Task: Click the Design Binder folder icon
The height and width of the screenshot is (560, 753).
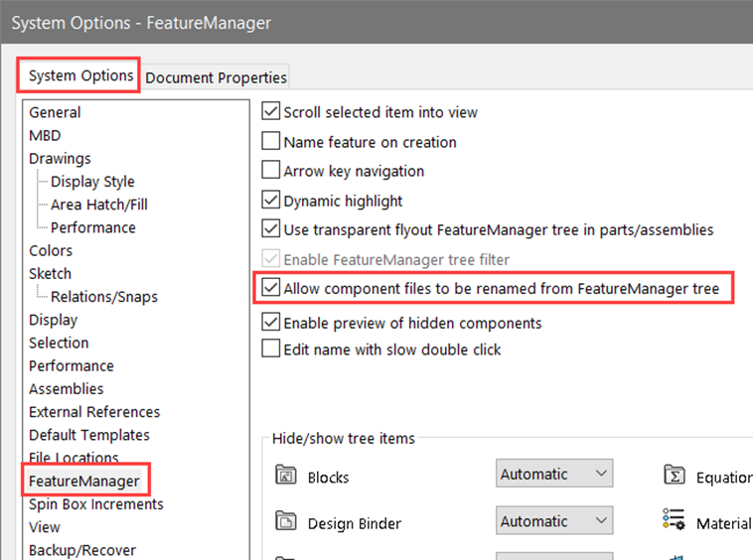Action: point(286,520)
